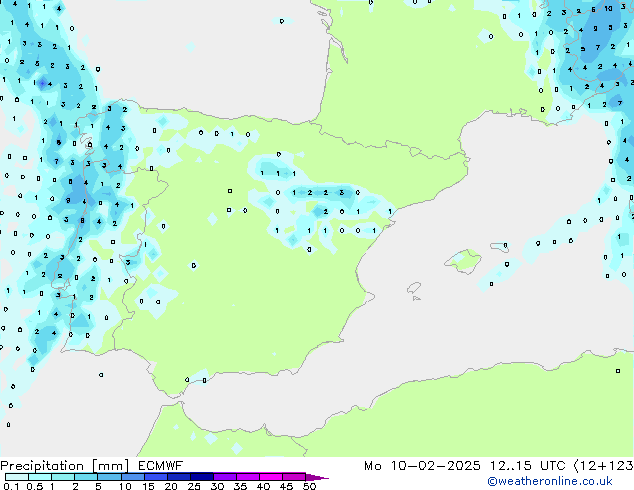Screen dimensions: 634x490
Task: Click the '[mm]' unit label
Action: tap(111, 466)
